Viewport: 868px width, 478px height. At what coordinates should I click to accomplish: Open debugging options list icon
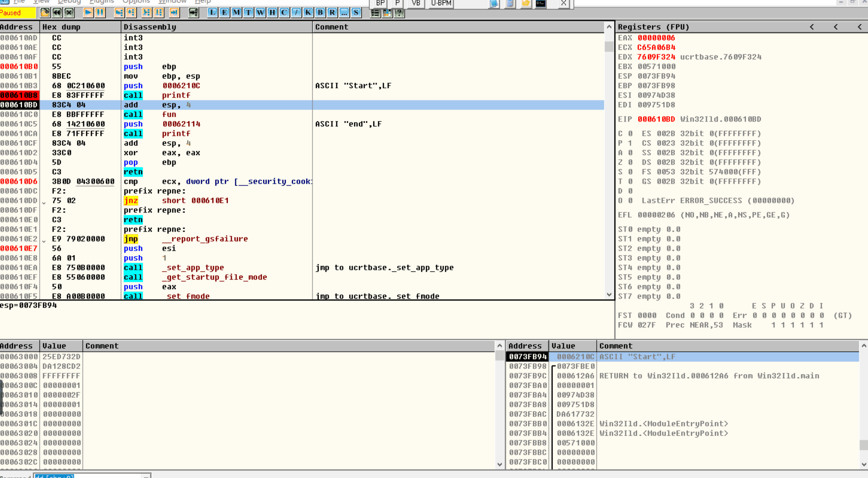click(x=376, y=13)
